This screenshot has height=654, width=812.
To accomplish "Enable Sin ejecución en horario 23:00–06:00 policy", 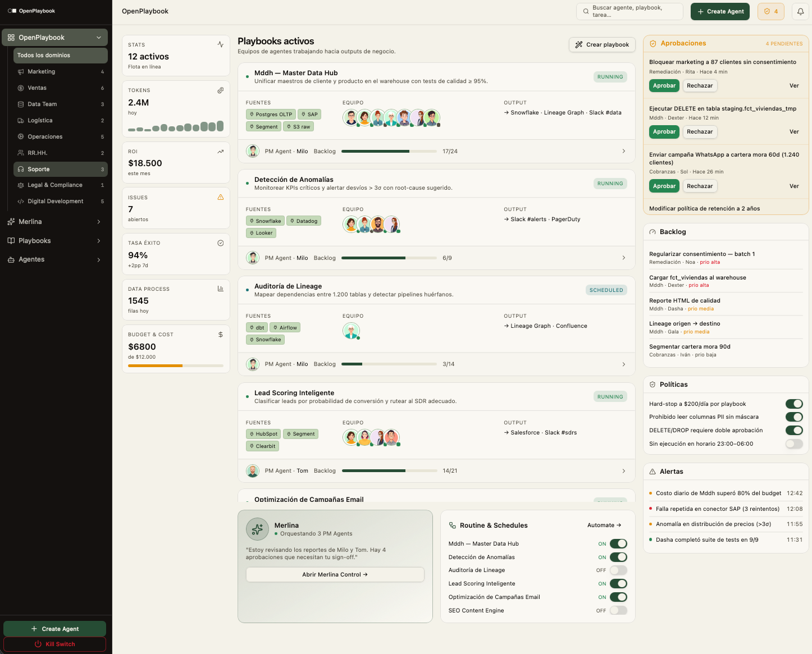I will coord(794,444).
